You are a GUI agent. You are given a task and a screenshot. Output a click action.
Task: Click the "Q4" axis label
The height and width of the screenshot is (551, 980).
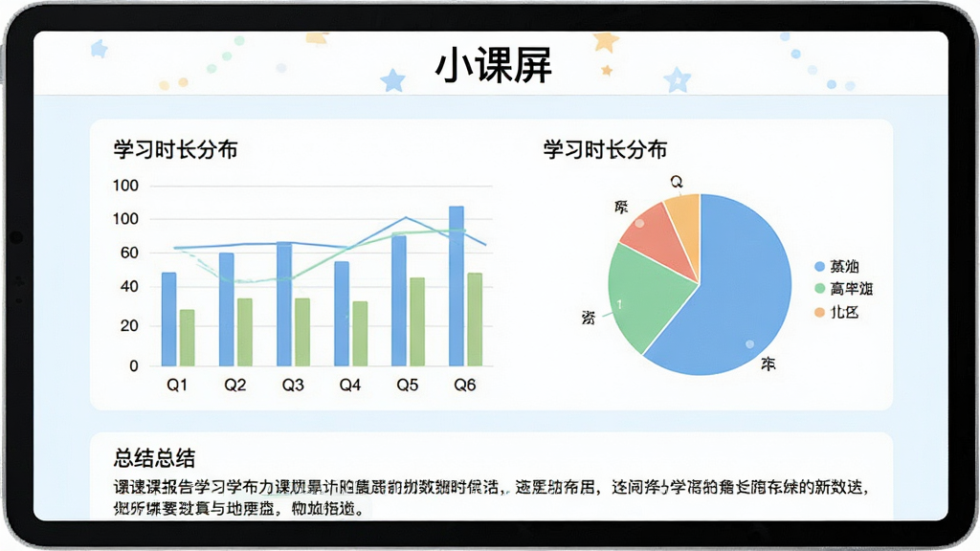click(350, 385)
